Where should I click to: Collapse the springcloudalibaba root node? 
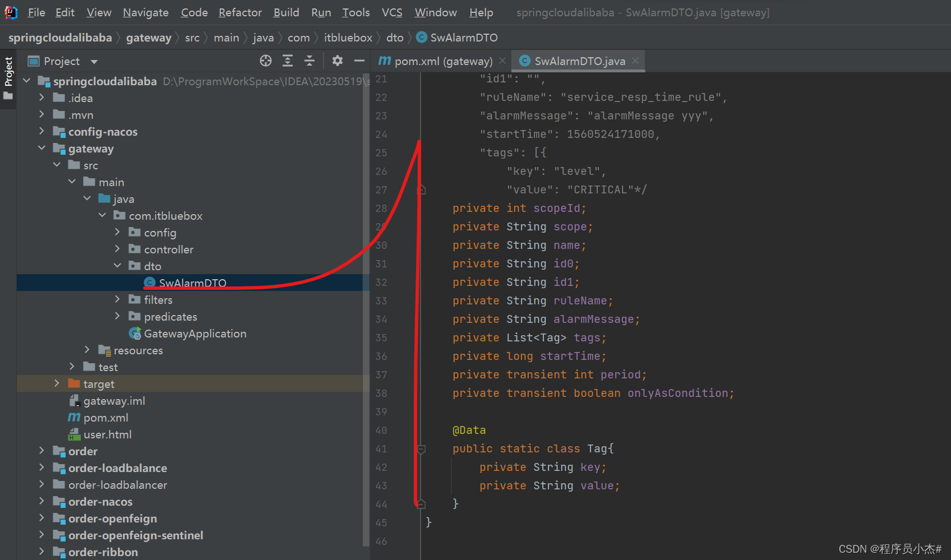(x=26, y=81)
